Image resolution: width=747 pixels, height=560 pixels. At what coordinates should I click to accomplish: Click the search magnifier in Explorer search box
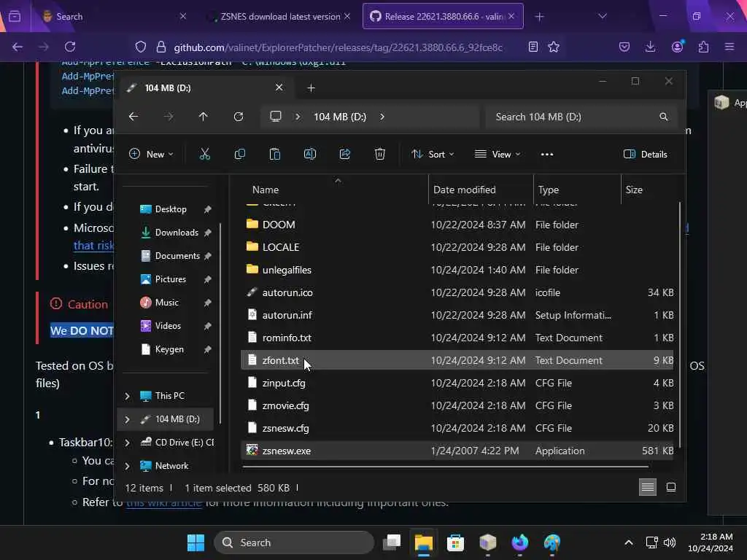point(664,117)
